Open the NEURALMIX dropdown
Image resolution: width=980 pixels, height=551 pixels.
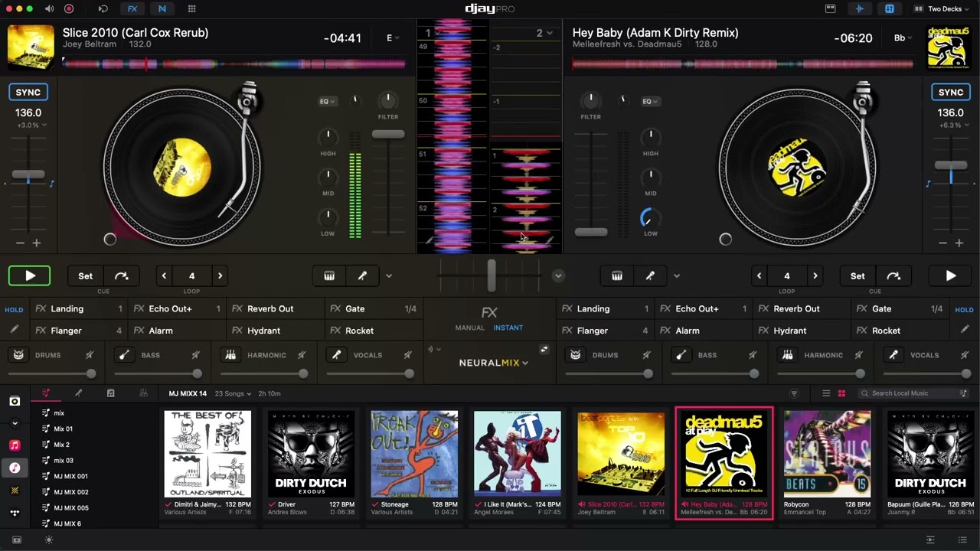click(x=494, y=363)
